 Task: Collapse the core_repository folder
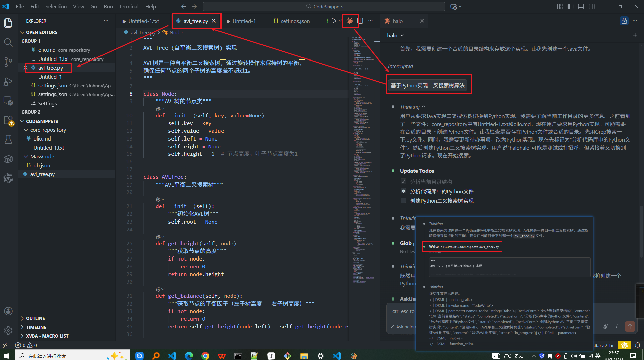[67, 130]
